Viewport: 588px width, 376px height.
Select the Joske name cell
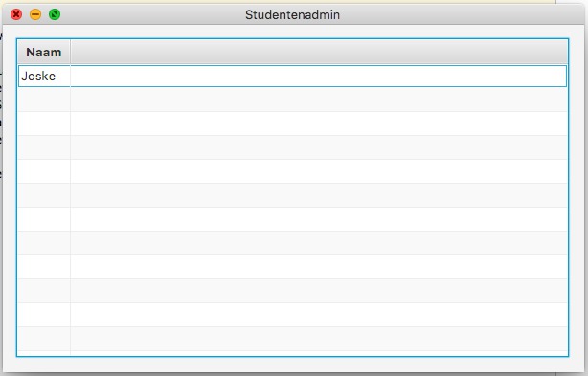44,76
